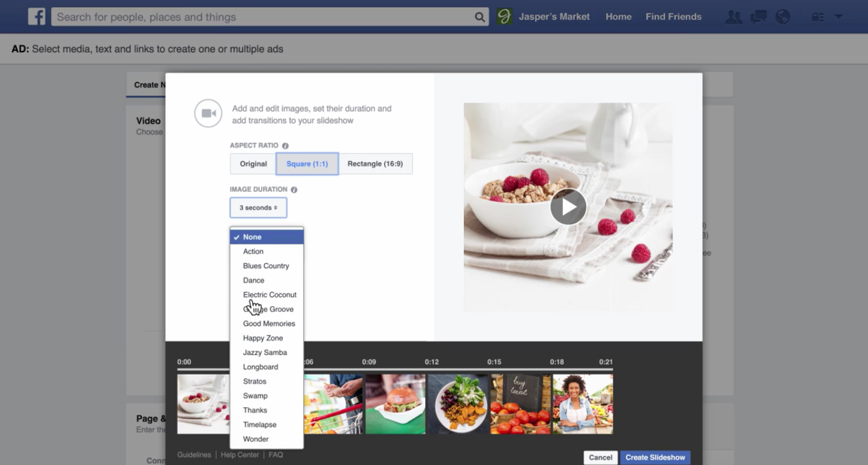
Task: Click the Create Slideshow button
Action: tap(655, 457)
